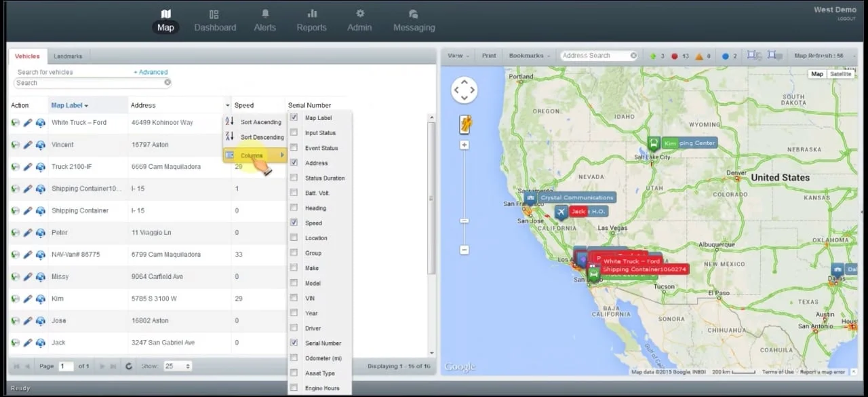Click the green locate icon for Missy
The height and width of the screenshot is (397, 868).
pos(15,277)
